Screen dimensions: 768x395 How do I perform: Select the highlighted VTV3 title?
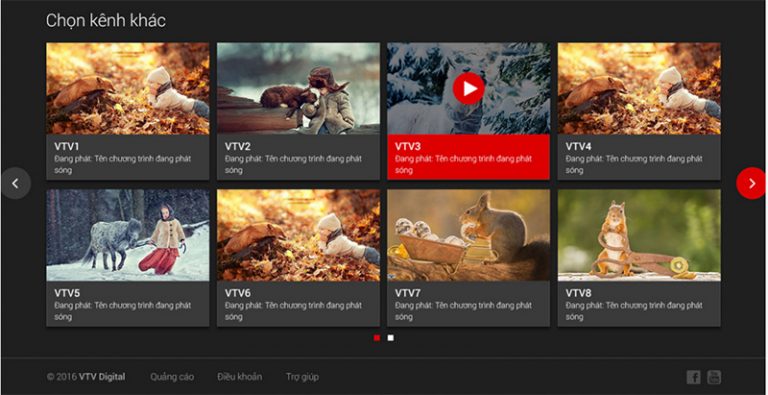pos(408,147)
